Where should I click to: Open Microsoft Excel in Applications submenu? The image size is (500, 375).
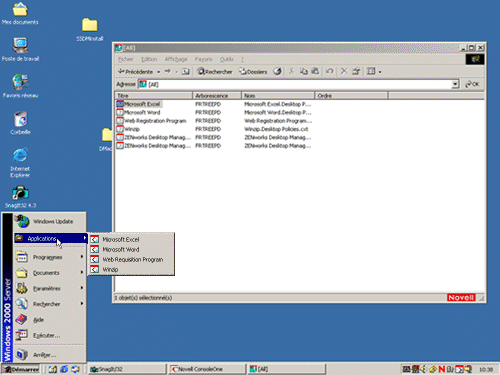click(131, 239)
